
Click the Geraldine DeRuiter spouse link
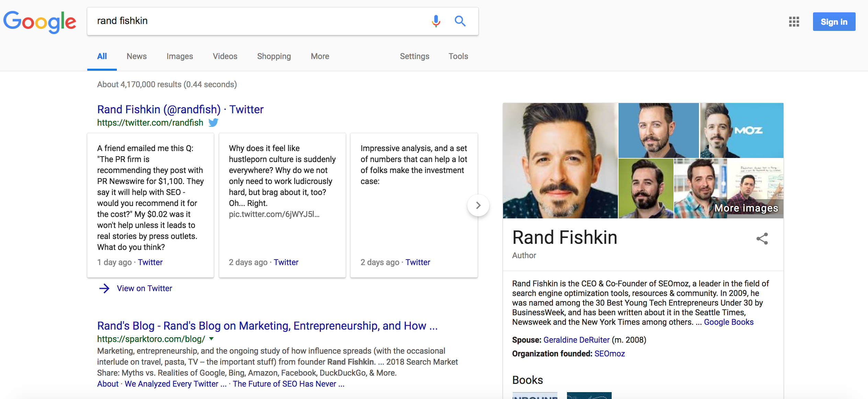[x=576, y=340]
